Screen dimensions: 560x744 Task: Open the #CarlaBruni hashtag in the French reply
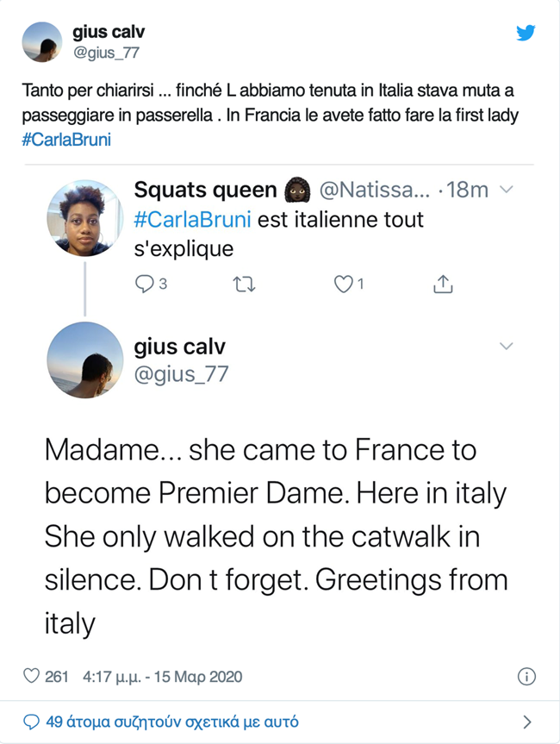click(193, 219)
